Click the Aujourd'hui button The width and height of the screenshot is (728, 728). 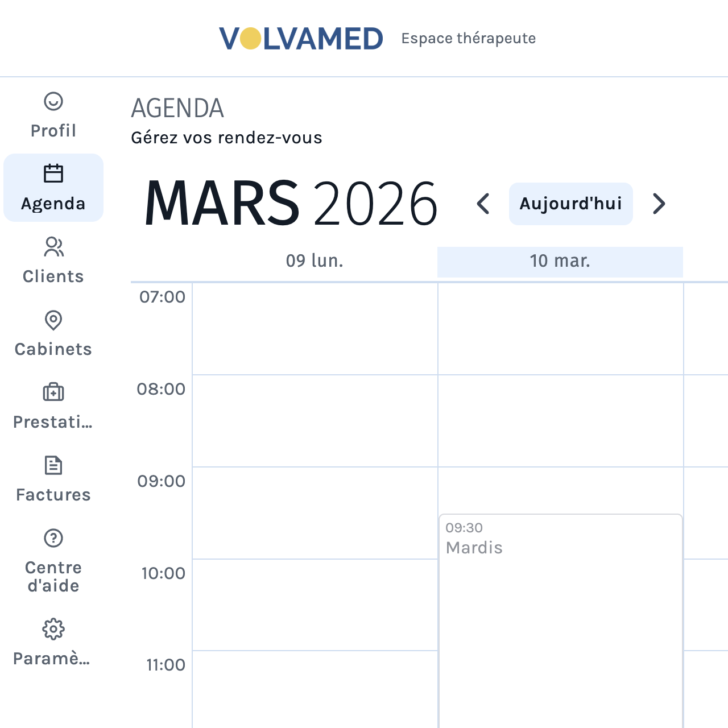pos(570,204)
